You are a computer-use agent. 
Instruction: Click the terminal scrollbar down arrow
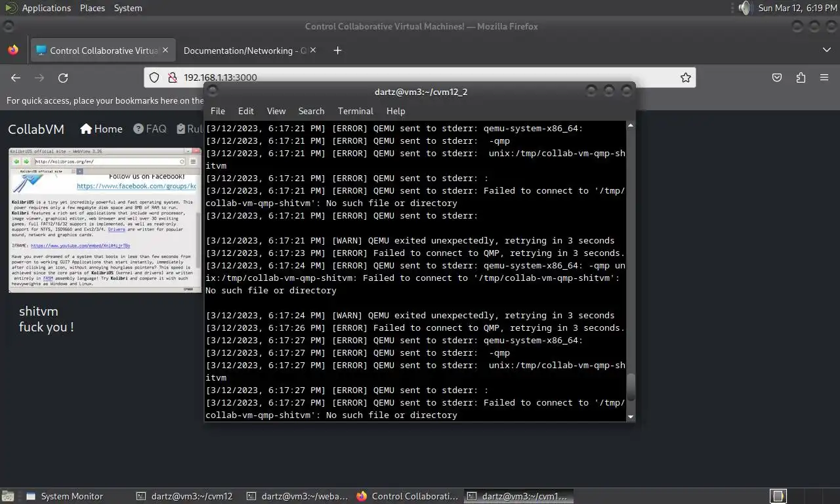tap(631, 416)
